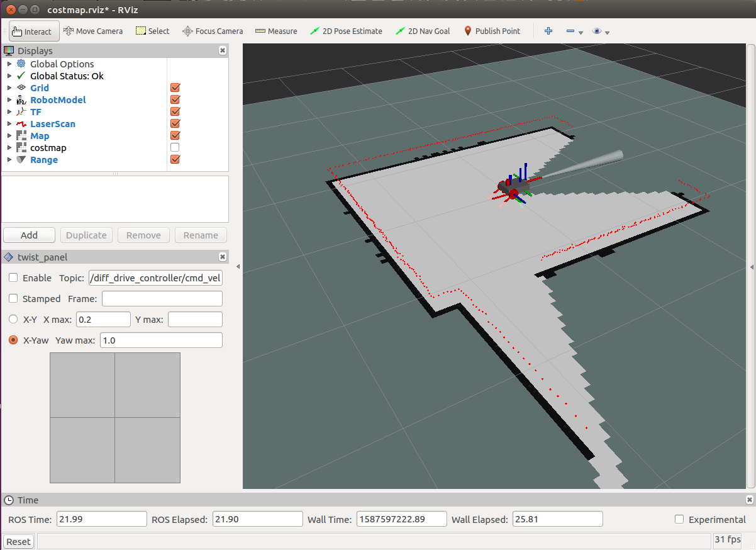
Task: Uncheck the Range display checkbox
Action: 175,159
